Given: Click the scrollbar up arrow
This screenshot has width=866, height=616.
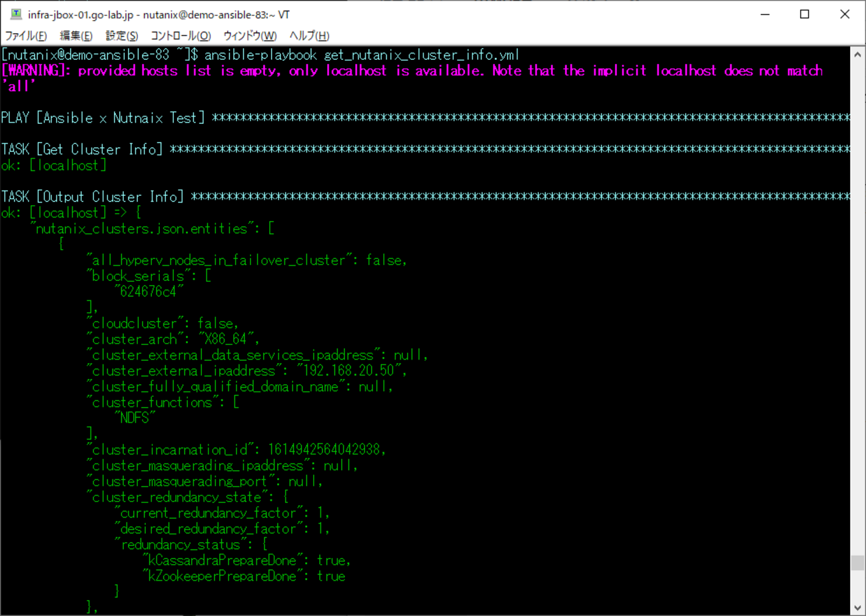Looking at the screenshot, I should point(858,55).
